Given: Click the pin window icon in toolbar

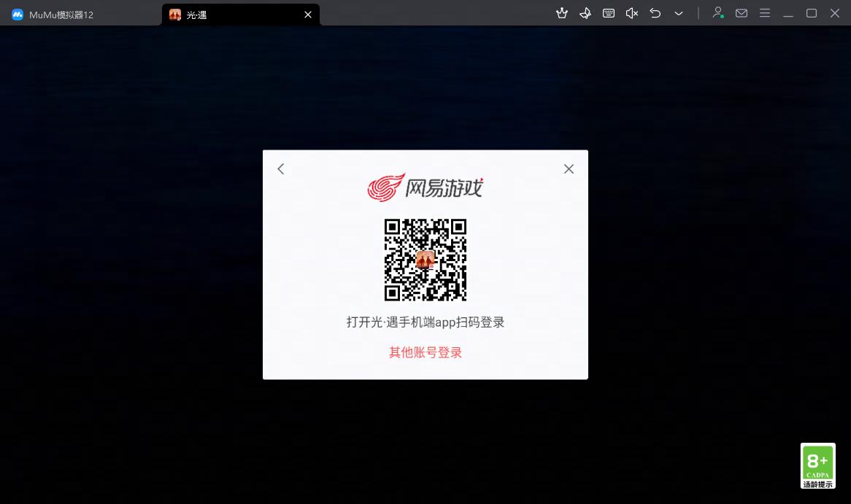Looking at the screenshot, I should [x=585, y=13].
